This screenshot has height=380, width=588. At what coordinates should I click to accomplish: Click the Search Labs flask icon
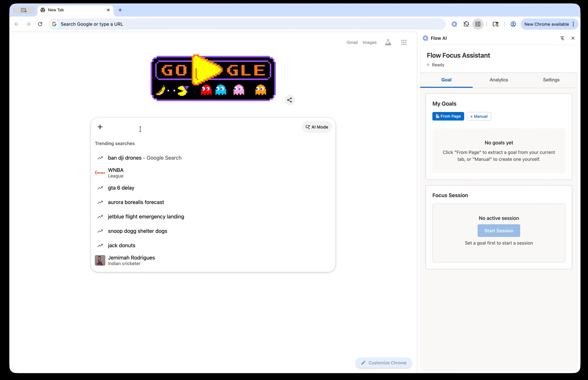pyautogui.click(x=388, y=42)
